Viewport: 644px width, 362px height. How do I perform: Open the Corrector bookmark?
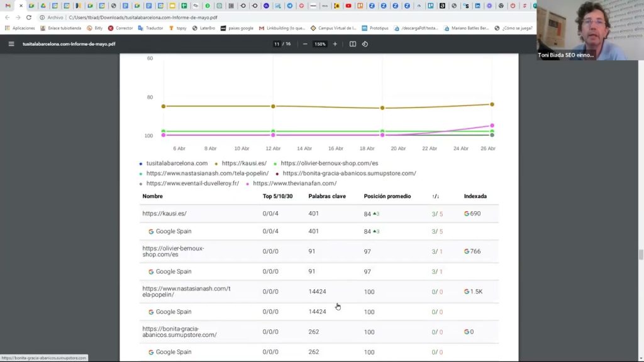click(120, 28)
